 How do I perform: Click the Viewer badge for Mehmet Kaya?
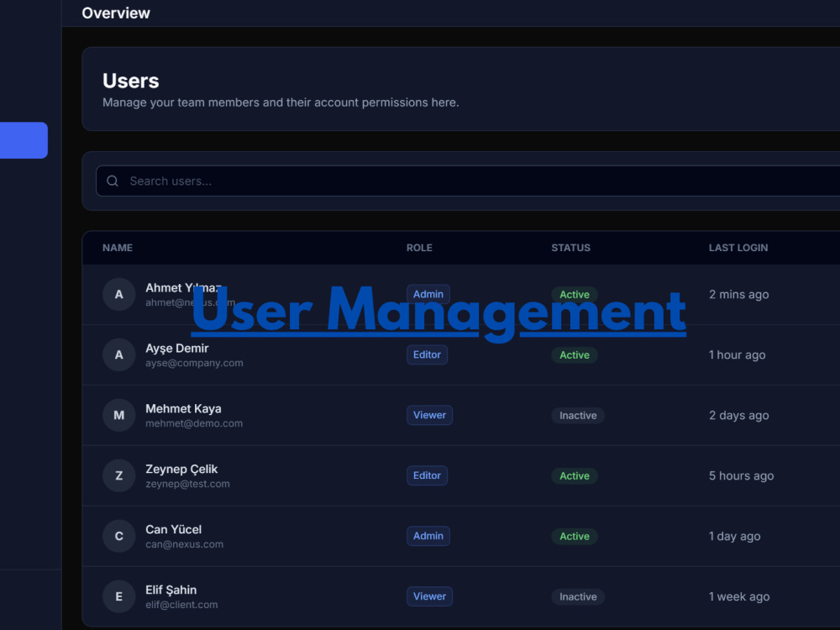click(x=429, y=415)
